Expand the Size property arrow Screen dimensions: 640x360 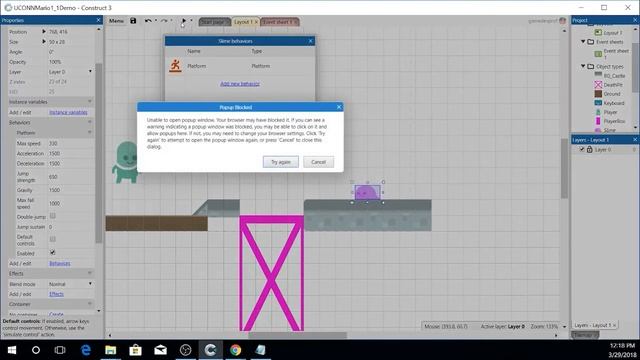tap(44, 42)
